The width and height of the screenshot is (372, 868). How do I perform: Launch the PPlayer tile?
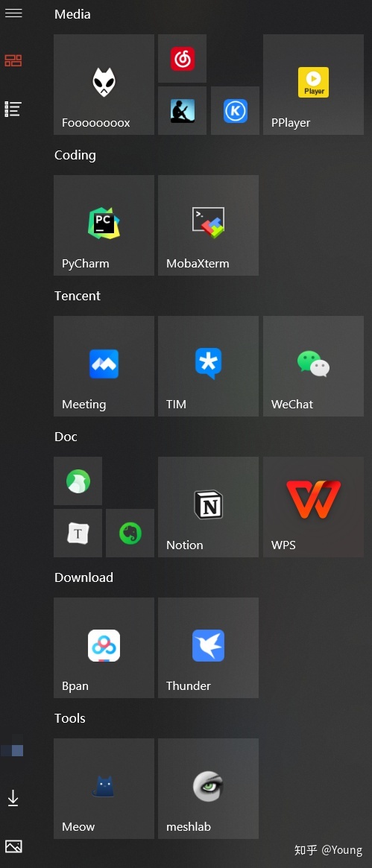[313, 85]
